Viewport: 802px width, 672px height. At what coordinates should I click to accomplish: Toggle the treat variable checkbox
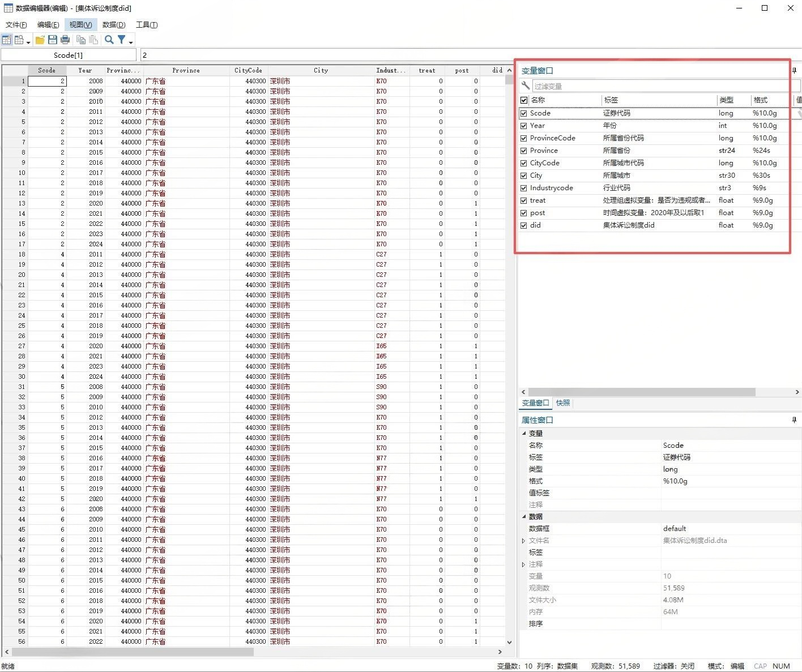524,200
